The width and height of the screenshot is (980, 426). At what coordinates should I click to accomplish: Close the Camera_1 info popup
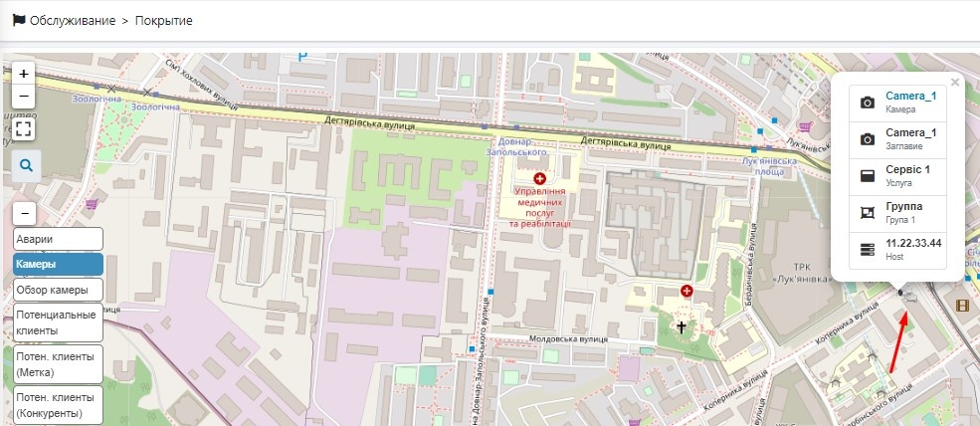pos(954,82)
